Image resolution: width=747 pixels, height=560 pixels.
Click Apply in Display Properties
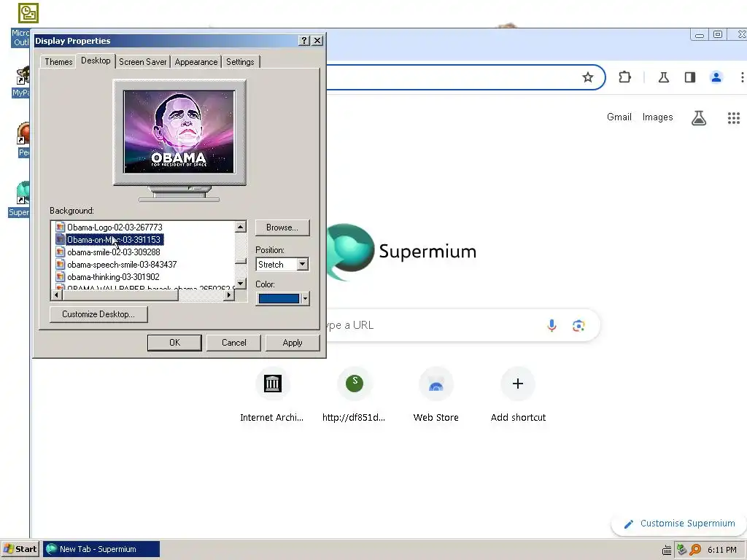click(x=292, y=343)
